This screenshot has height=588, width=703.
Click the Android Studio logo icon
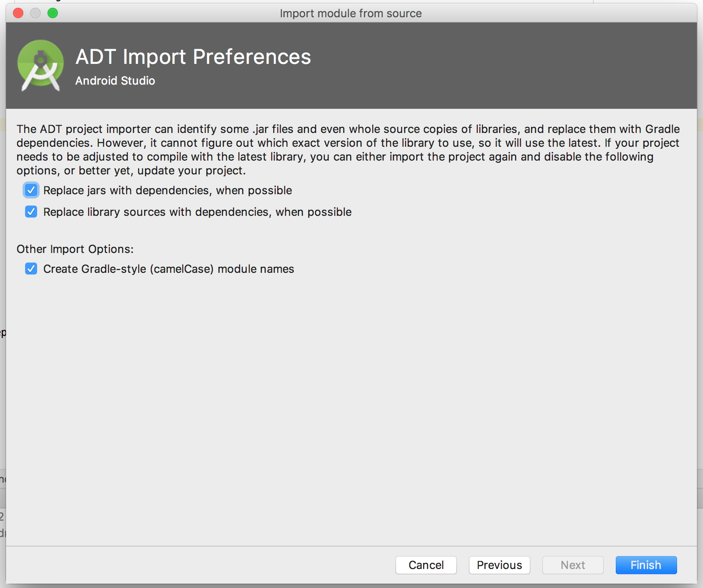(40, 66)
